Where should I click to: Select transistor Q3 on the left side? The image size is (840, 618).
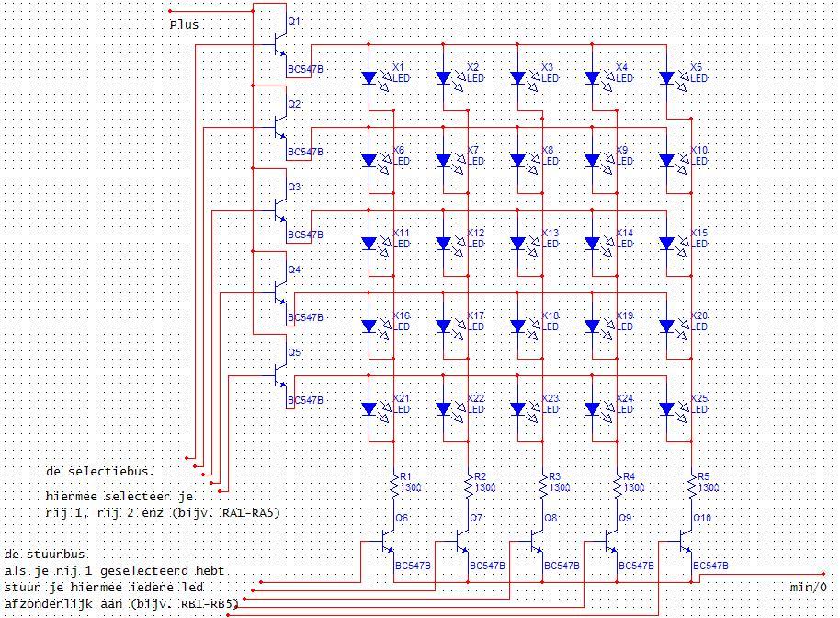[280, 210]
